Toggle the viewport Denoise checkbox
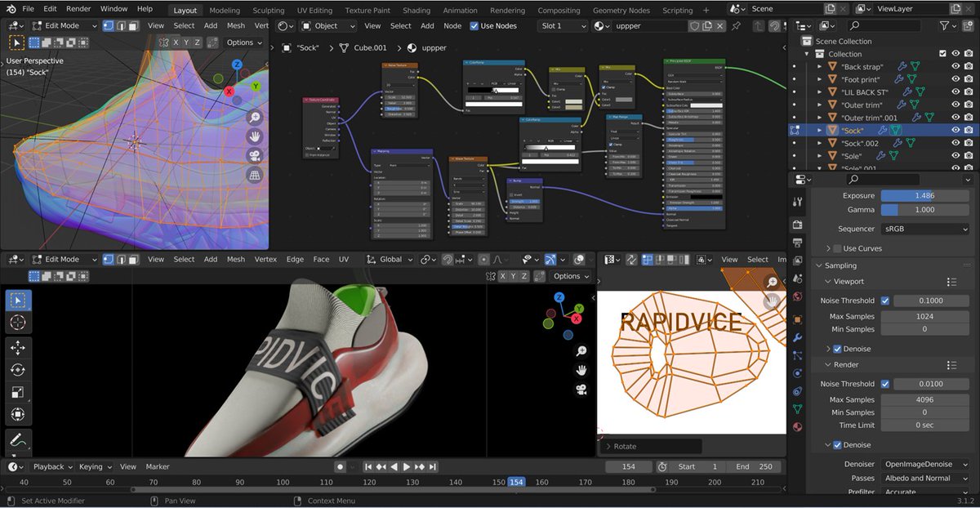The width and height of the screenshot is (980, 508). (x=837, y=349)
